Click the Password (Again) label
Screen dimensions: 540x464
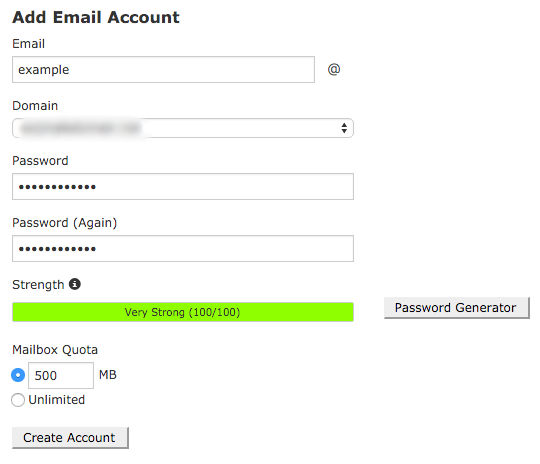(65, 223)
